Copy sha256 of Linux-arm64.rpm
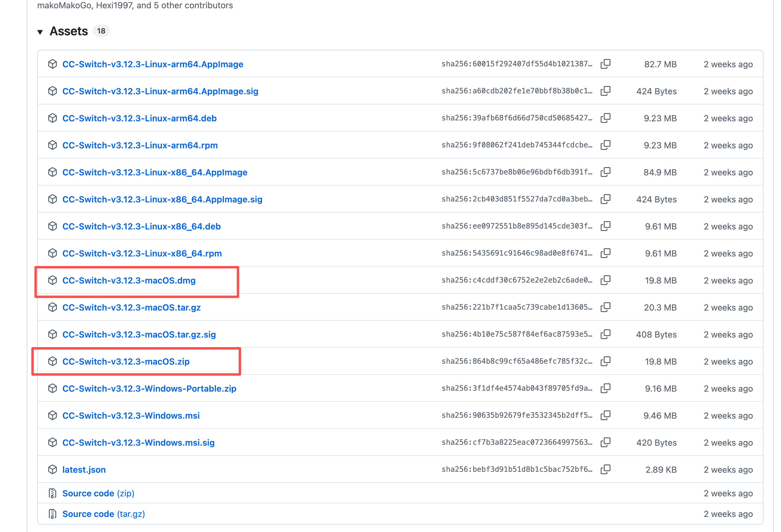The image size is (781, 532). pos(605,145)
